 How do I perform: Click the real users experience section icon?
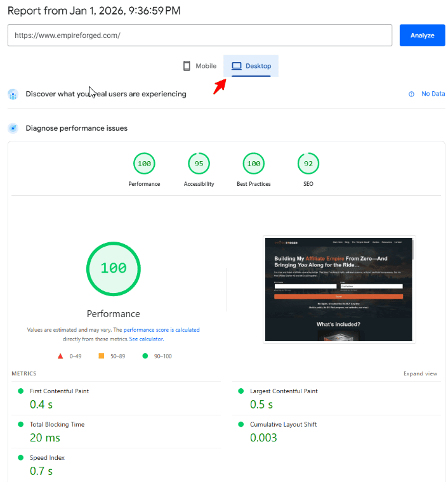[x=13, y=94]
